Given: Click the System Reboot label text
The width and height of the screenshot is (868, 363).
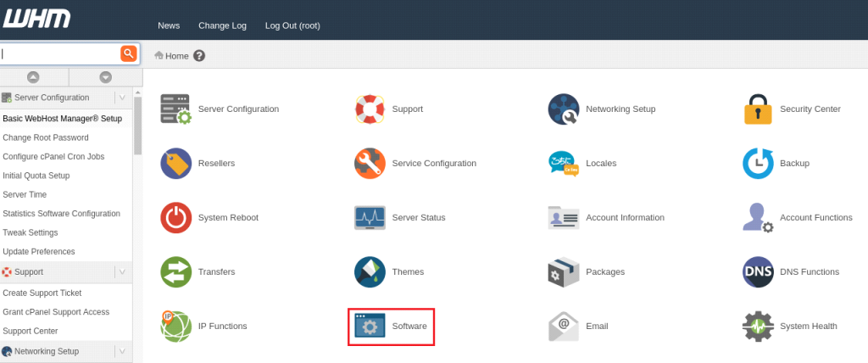Looking at the screenshot, I should click(228, 218).
